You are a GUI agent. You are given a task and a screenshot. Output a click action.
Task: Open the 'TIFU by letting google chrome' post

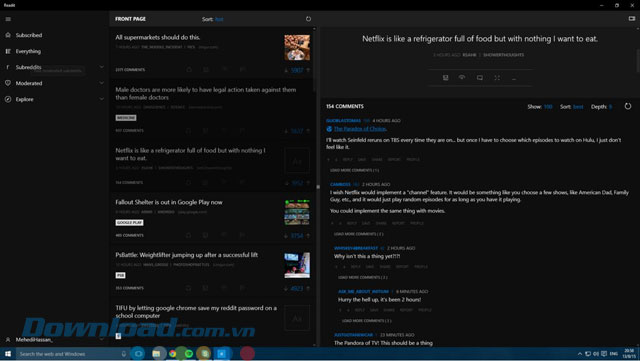click(196, 312)
